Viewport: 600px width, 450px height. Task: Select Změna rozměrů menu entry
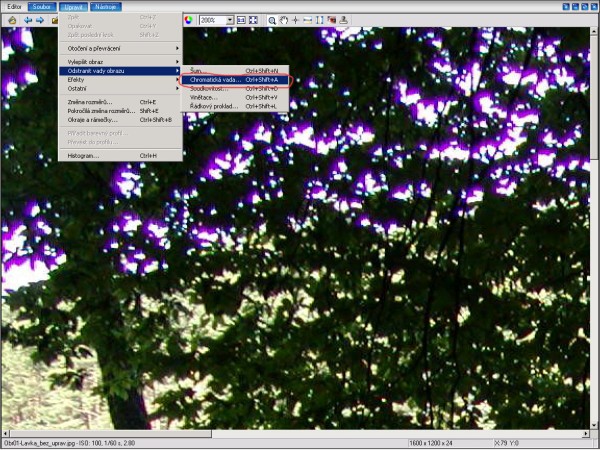tap(95, 102)
